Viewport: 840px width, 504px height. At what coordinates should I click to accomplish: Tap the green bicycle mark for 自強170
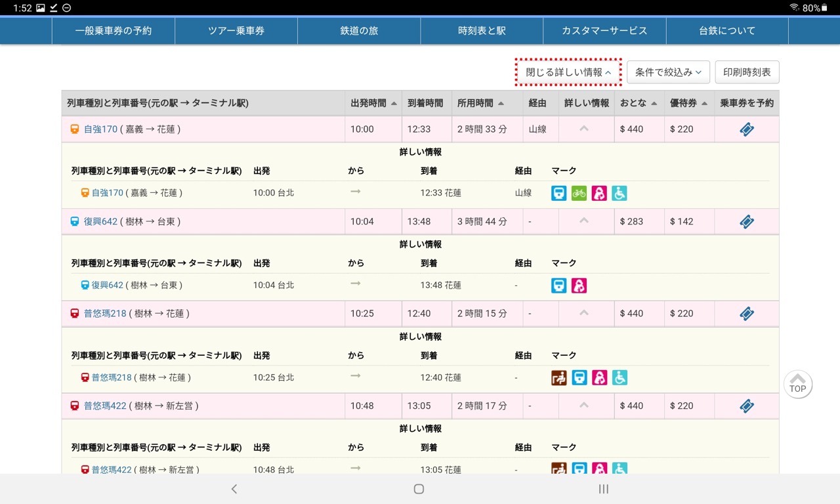[x=579, y=193]
